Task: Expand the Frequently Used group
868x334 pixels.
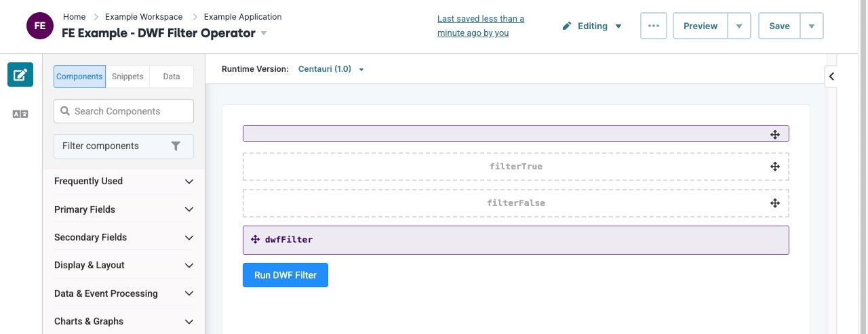Action: [123, 181]
